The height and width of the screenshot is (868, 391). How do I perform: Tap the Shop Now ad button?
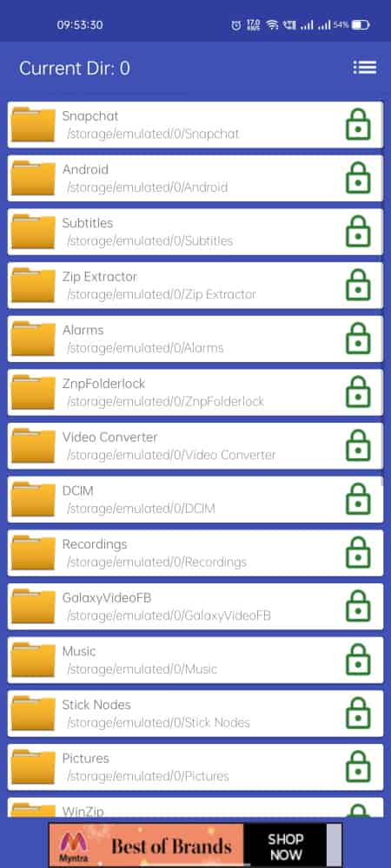286,846
